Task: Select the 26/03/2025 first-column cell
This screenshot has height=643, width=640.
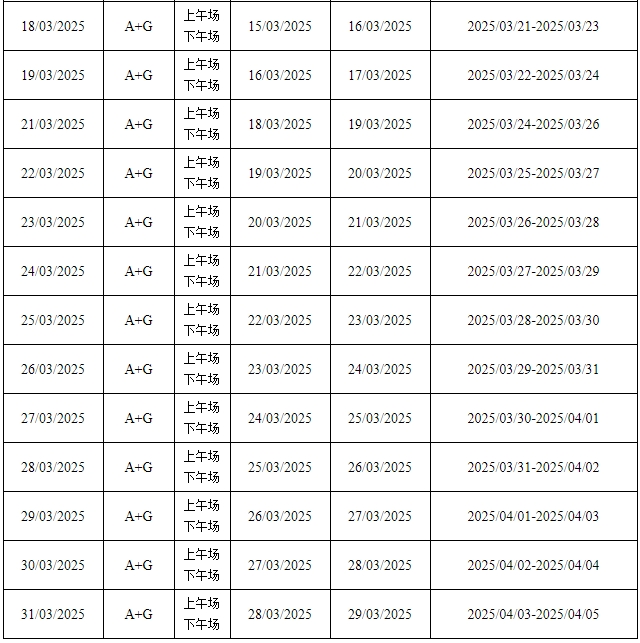Action: coord(53,369)
